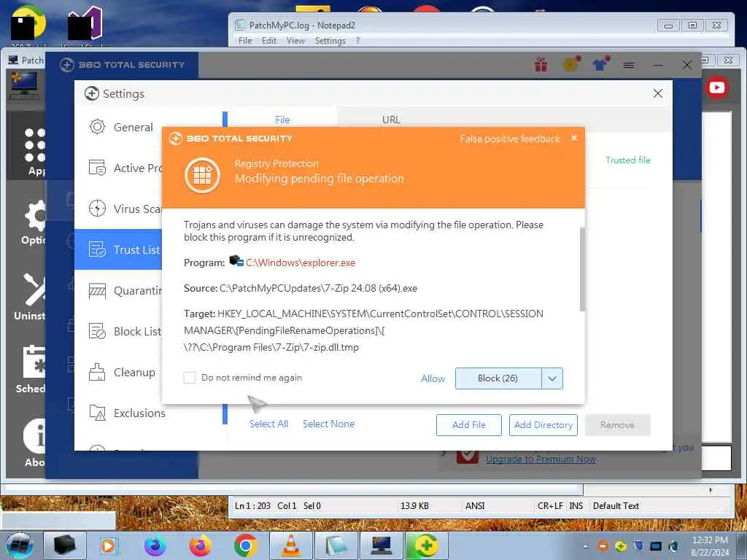
Task: Open Firefox from taskbar
Action: coord(200,545)
